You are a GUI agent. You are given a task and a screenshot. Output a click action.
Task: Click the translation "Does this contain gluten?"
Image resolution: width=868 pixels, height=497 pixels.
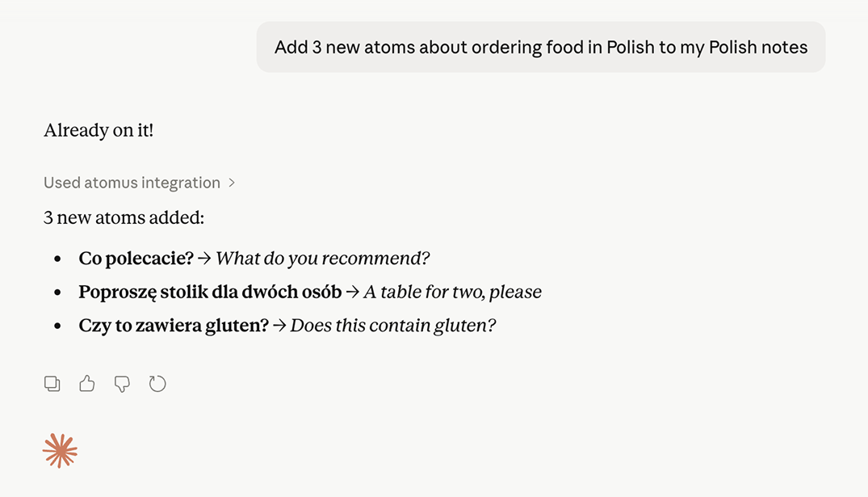click(392, 326)
